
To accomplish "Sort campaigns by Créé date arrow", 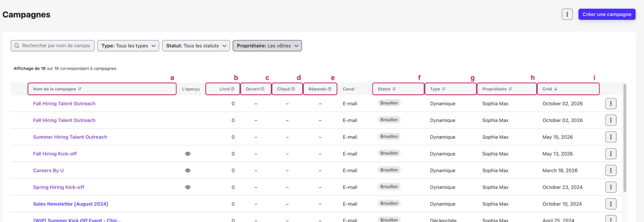I will coord(556,89).
